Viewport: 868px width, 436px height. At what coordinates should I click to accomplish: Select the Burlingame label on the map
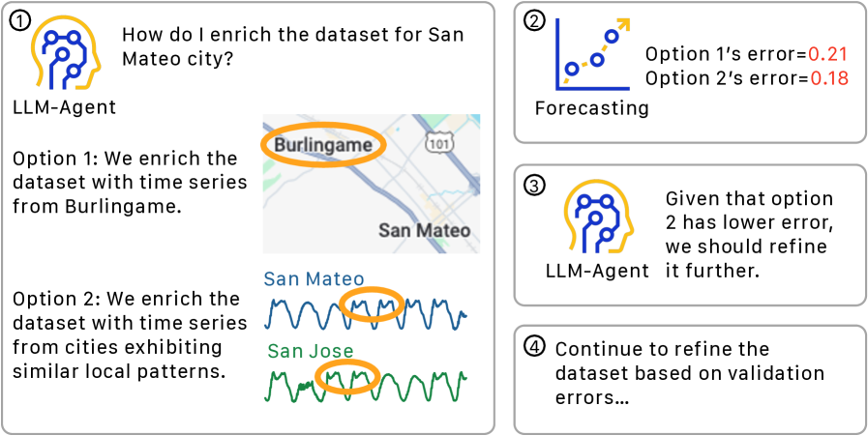pos(321,145)
